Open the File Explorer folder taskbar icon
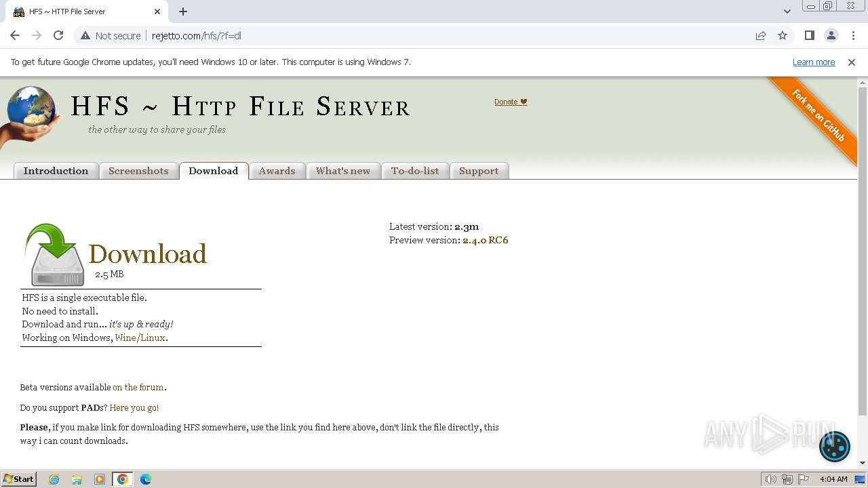Screen dimensions: 868x488 point(77,479)
